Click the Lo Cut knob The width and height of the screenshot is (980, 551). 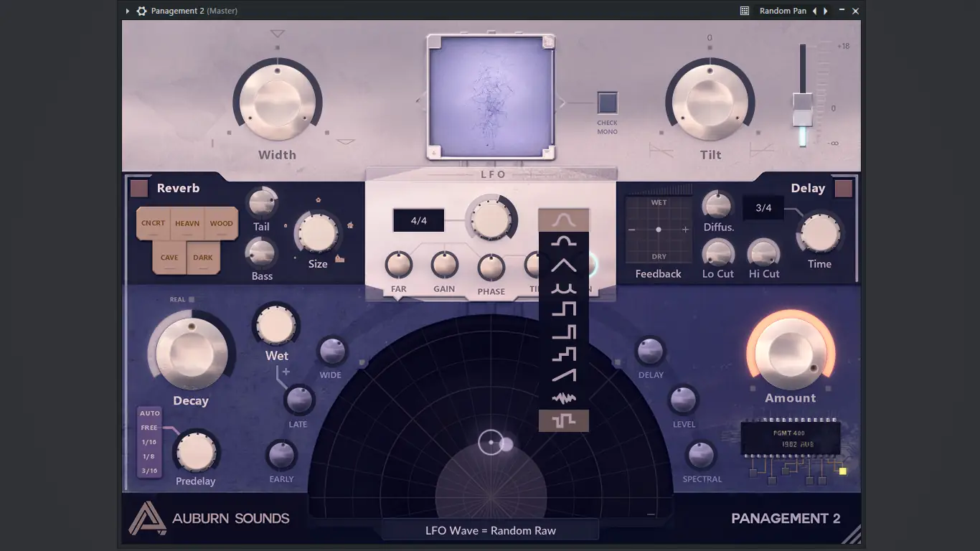[718, 253]
